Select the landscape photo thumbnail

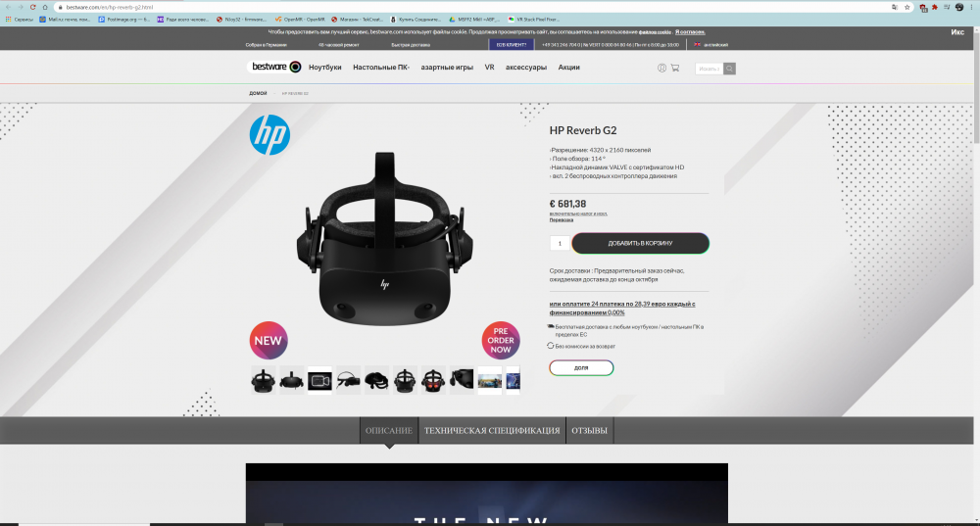pos(489,380)
